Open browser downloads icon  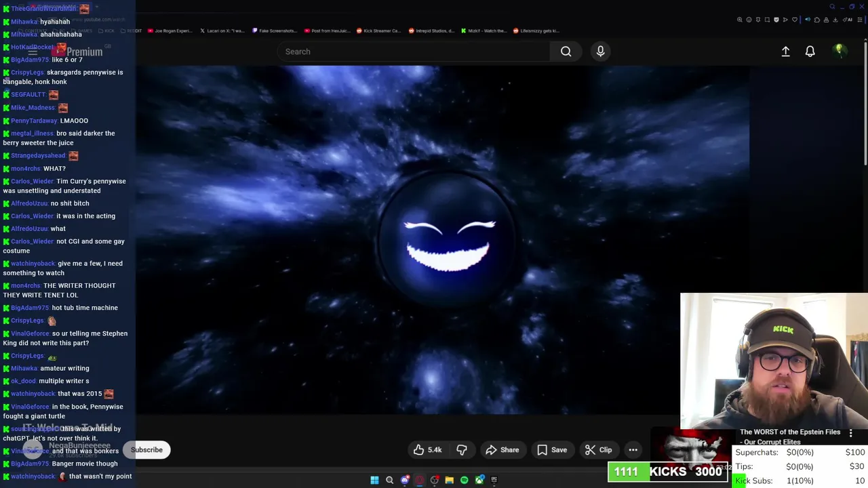835,20
